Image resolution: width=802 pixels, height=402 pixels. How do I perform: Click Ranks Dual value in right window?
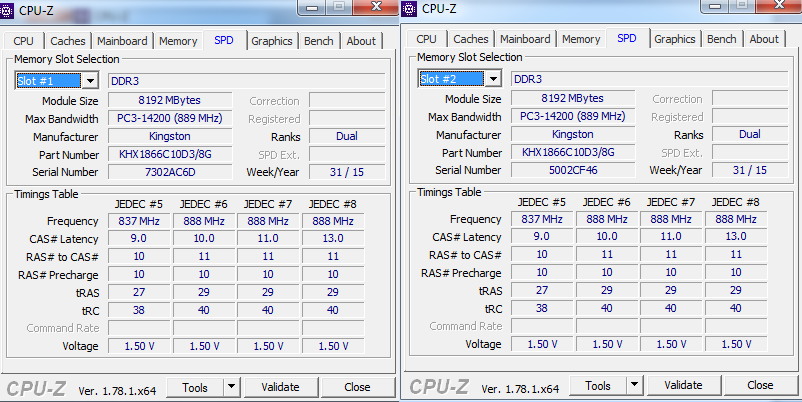(x=750, y=134)
